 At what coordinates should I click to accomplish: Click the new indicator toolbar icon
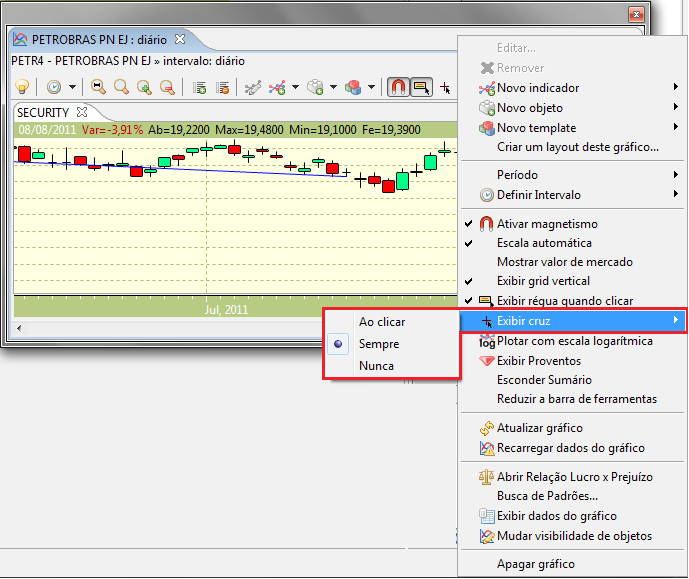pyautogui.click(x=277, y=87)
